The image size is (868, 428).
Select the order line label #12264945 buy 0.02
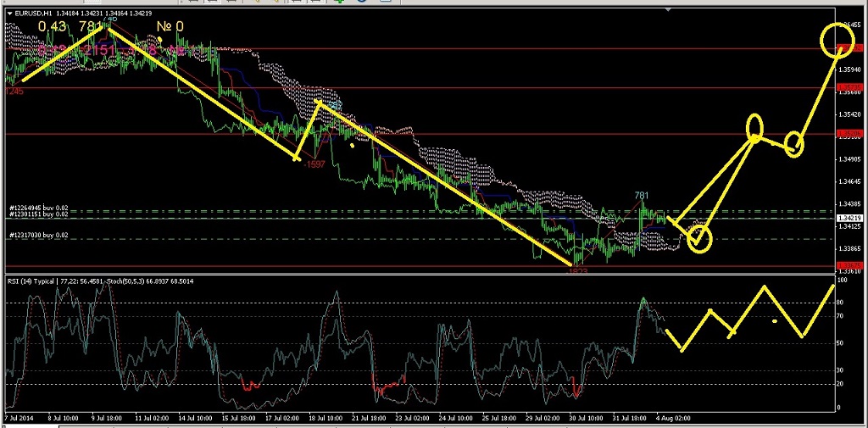[37, 208]
